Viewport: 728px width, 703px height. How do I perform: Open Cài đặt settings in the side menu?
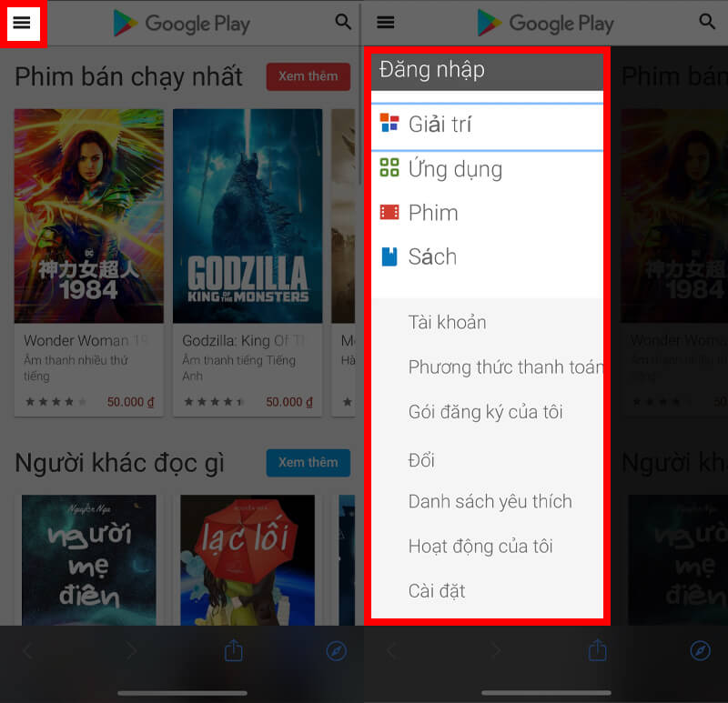pos(437,590)
